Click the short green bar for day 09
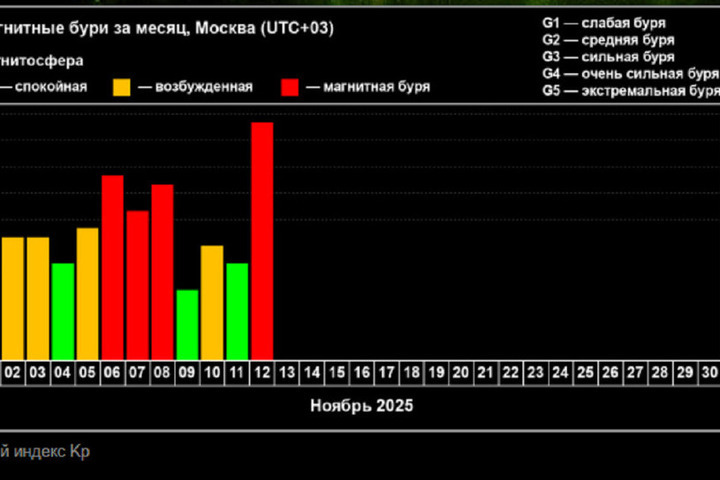720x480 pixels. click(x=187, y=324)
